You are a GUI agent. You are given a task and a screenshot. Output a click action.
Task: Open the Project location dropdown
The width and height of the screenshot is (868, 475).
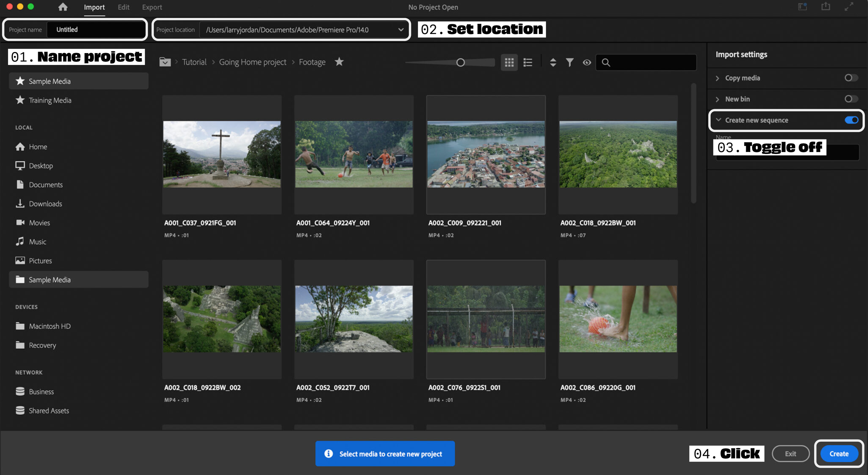click(x=401, y=30)
